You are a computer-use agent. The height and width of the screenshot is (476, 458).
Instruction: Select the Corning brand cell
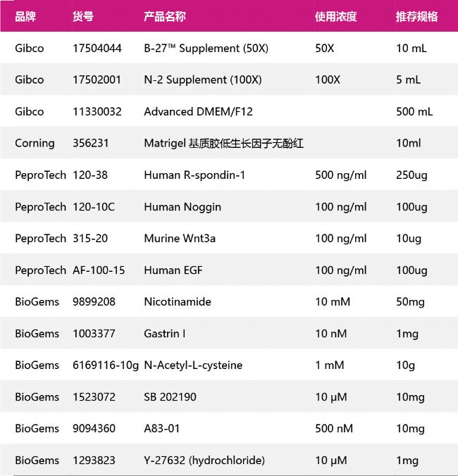(x=35, y=144)
